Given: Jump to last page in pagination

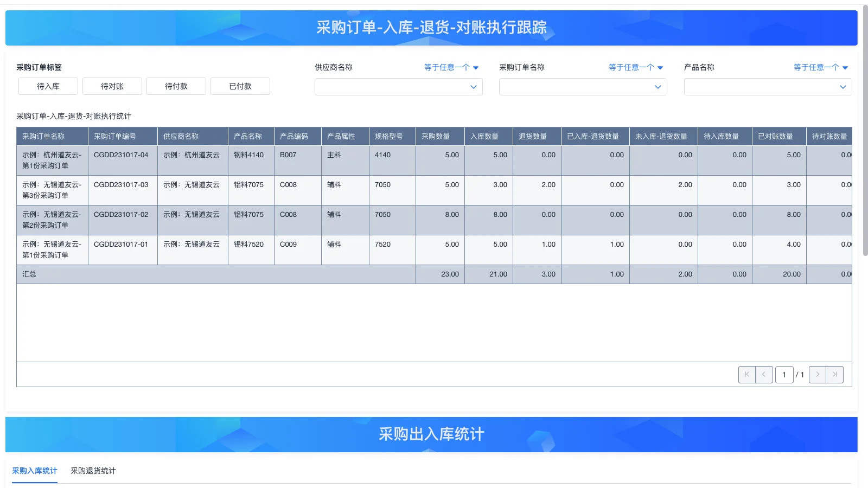Looking at the screenshot, I should coord(834,375).
